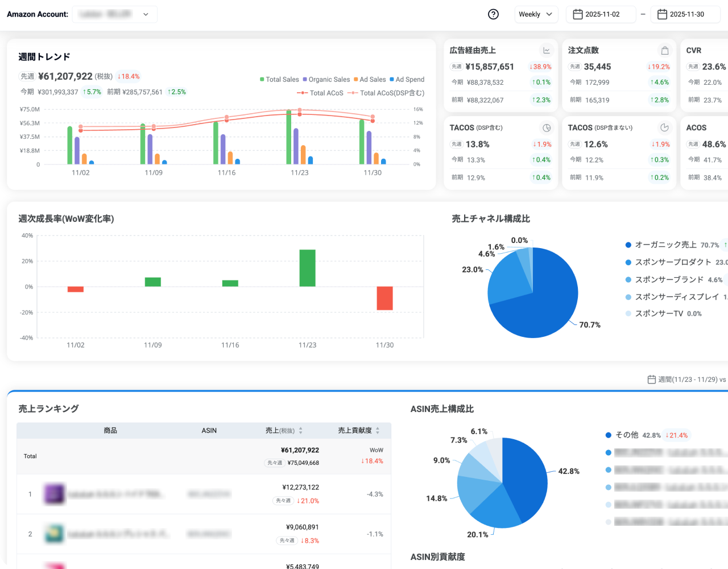Click the 13.8% TACOS (DSP含む) value

point(478,145)
